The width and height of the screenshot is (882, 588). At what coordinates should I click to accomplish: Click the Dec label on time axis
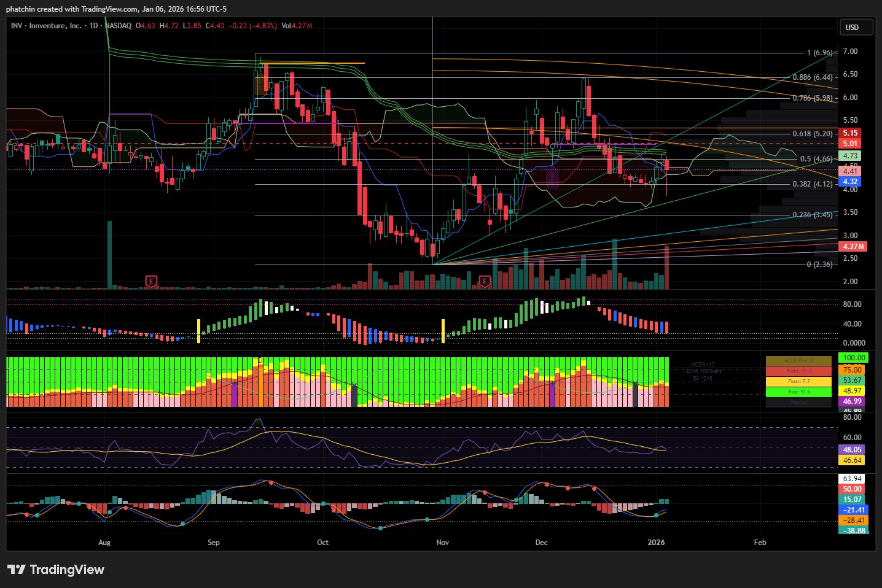click(541, 543)
